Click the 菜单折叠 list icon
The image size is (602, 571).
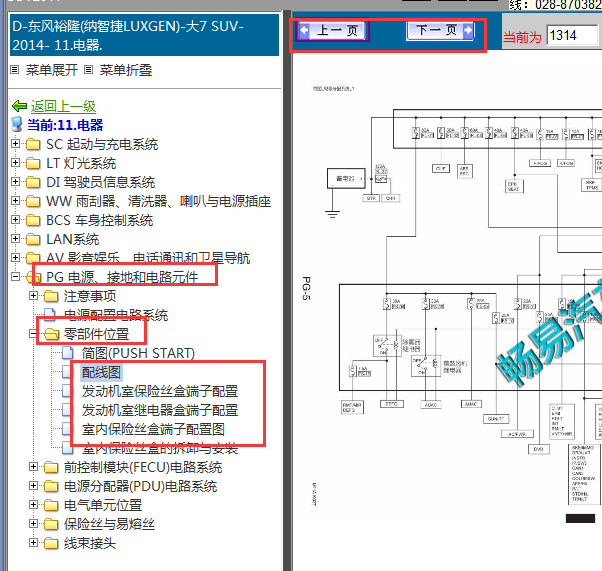point(89,70)
